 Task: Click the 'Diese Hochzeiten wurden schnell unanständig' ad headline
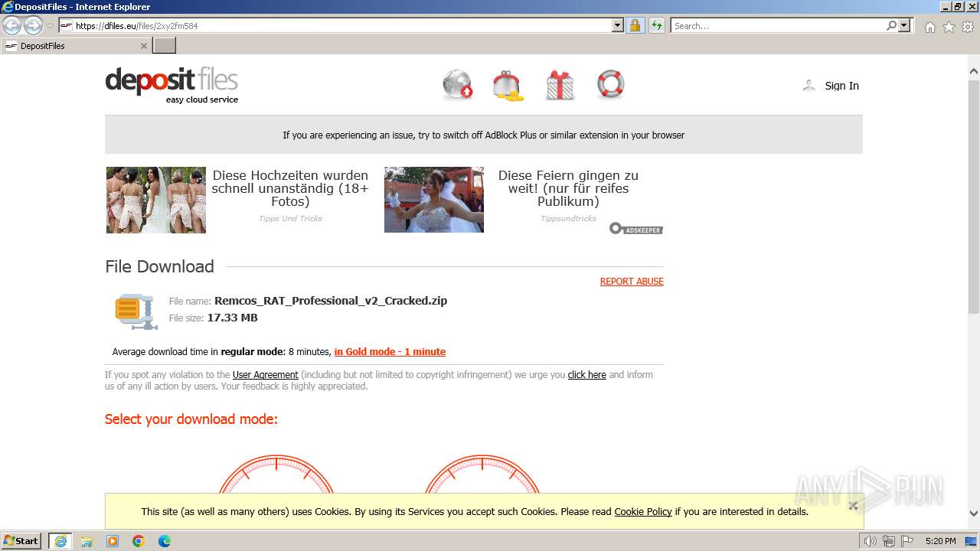pyautogui.click(x=290, y=188)
